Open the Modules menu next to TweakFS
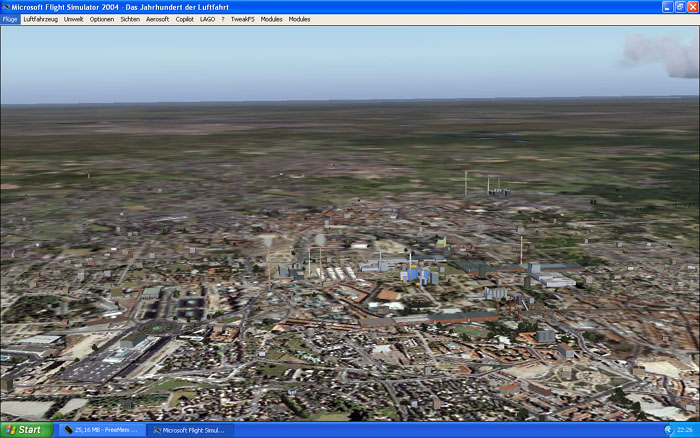 [271, 19]
